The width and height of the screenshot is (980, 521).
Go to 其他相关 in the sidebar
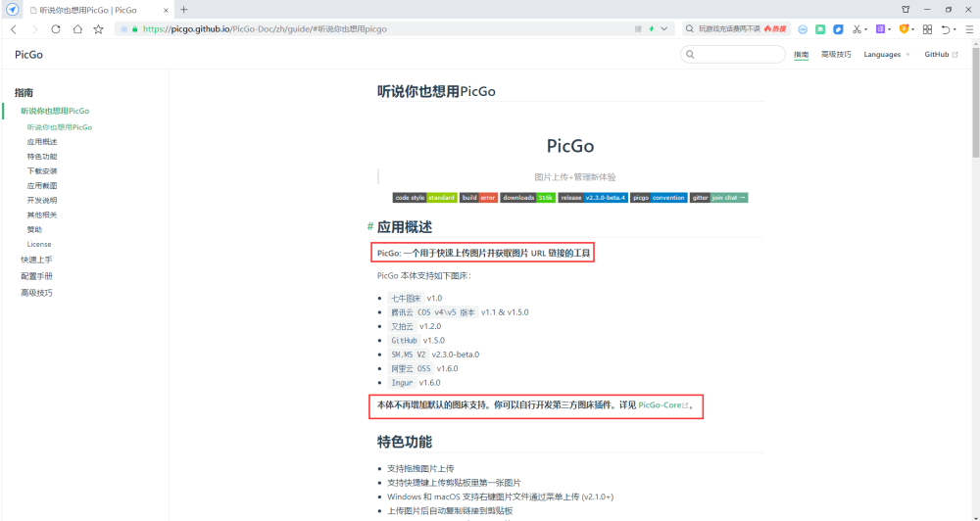[x=42, y=214]
